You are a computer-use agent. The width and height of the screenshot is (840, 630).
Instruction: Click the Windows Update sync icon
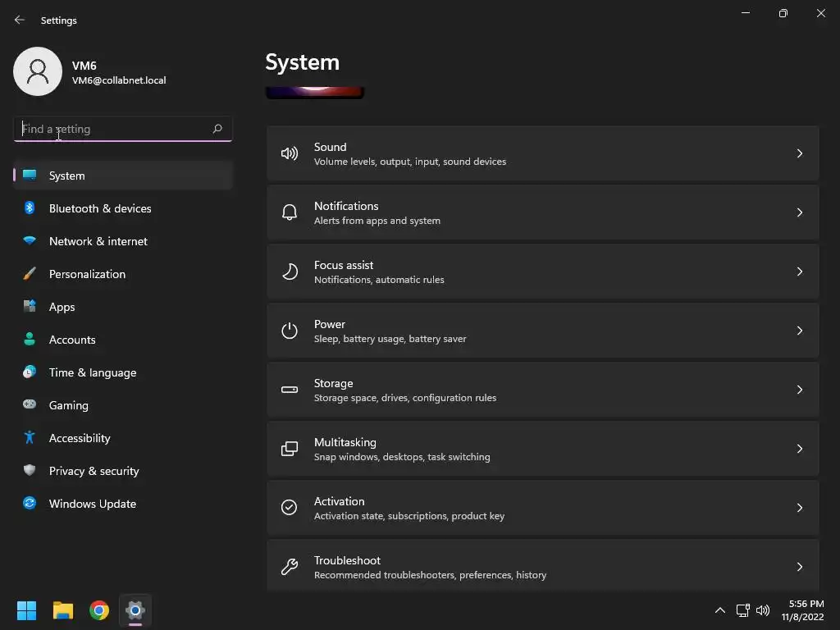(x=30, y=504)
